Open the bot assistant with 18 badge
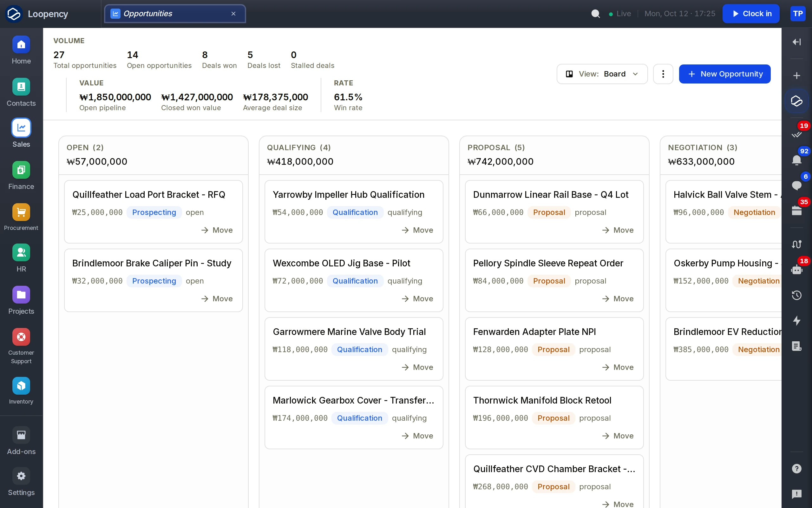The height and width of the screenshot is (508, 812). (796, 270)
